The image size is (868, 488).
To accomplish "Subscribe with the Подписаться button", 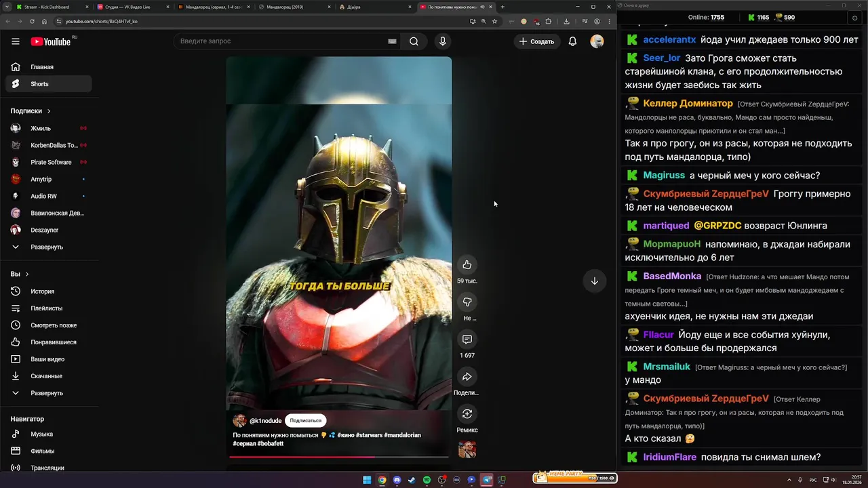I will (306, 420).
